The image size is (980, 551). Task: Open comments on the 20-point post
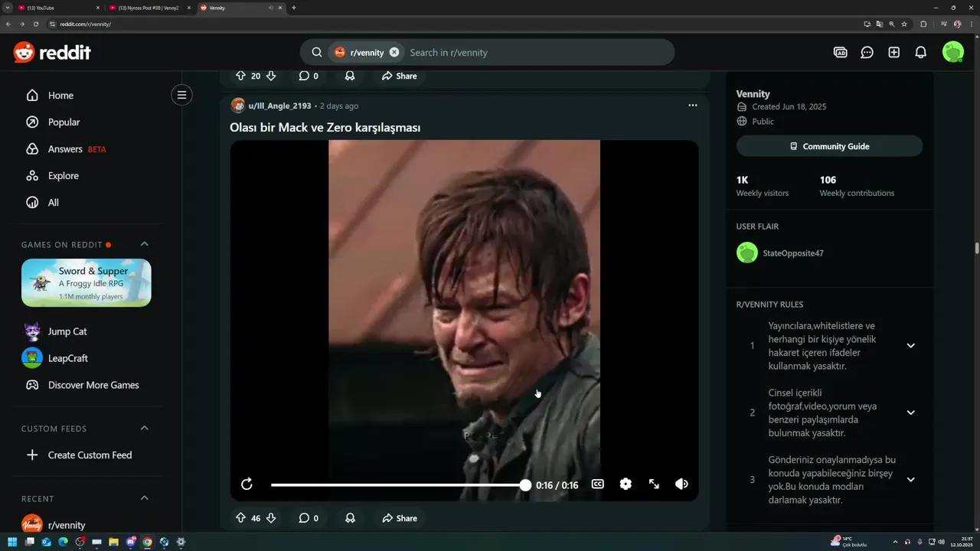308,76
